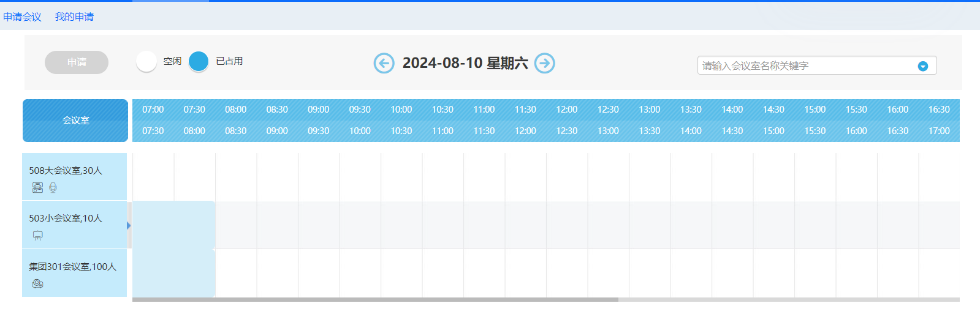Expand the small arrow beside 503小会议室 row
This screenshot has height=314, width=980.
(129, 225)
